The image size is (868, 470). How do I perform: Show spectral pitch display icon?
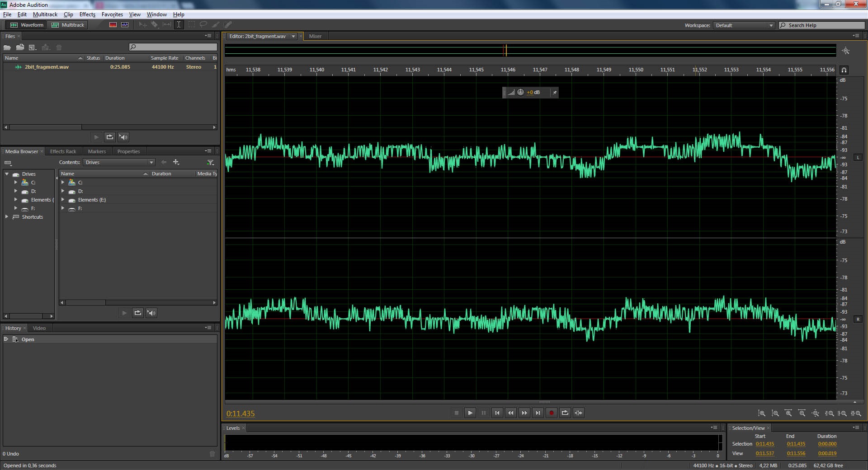[x=125, y=25]
